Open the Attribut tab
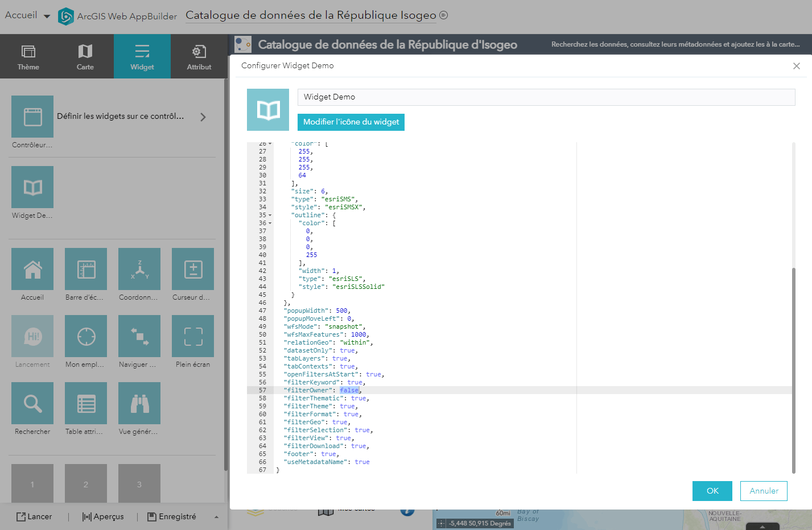The height and width of the screenshot is (530, 812). click(x=199, y=56)
